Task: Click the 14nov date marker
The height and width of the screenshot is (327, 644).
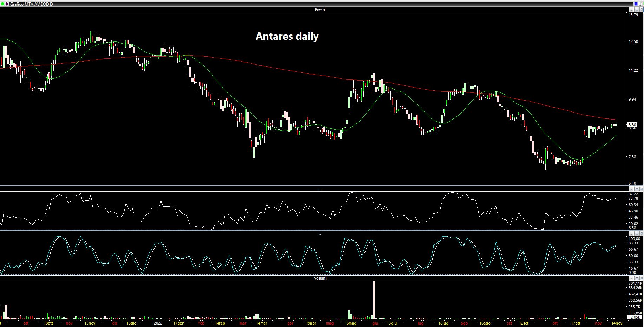Action: [617, 323]
